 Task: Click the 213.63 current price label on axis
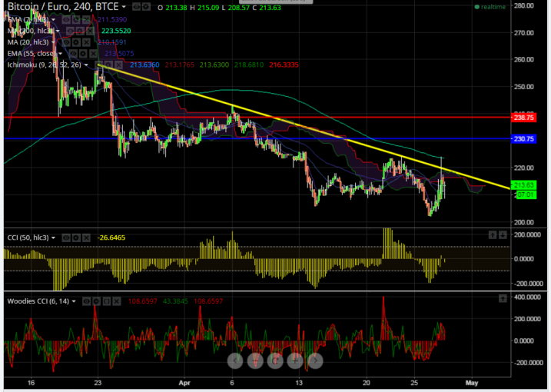pos(523,185)
